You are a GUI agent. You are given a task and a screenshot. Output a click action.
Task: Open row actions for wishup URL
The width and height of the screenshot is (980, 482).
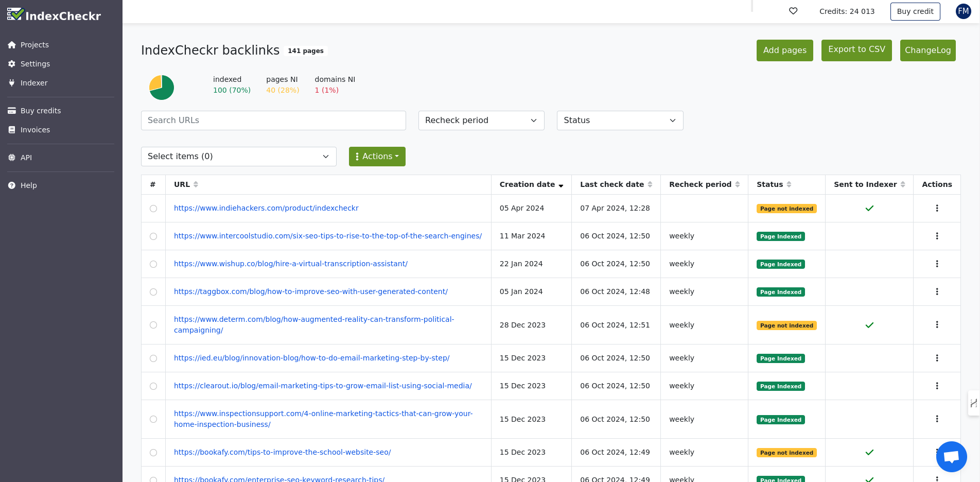(x=937, y=264)
